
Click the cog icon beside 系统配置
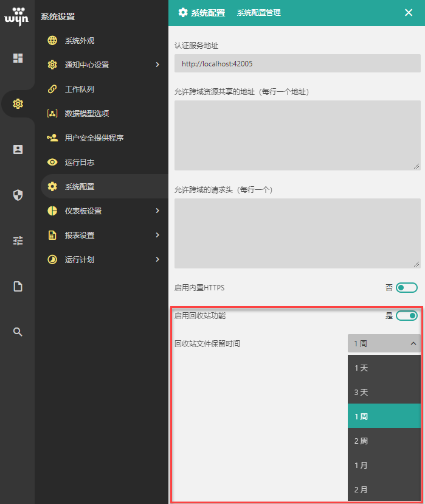click(52, 186)
